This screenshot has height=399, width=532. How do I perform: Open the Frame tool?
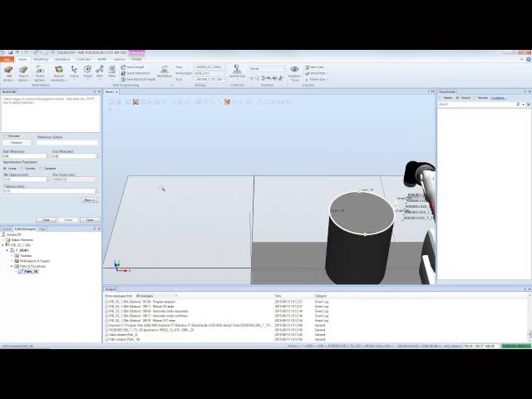click(x=74, y=71)
